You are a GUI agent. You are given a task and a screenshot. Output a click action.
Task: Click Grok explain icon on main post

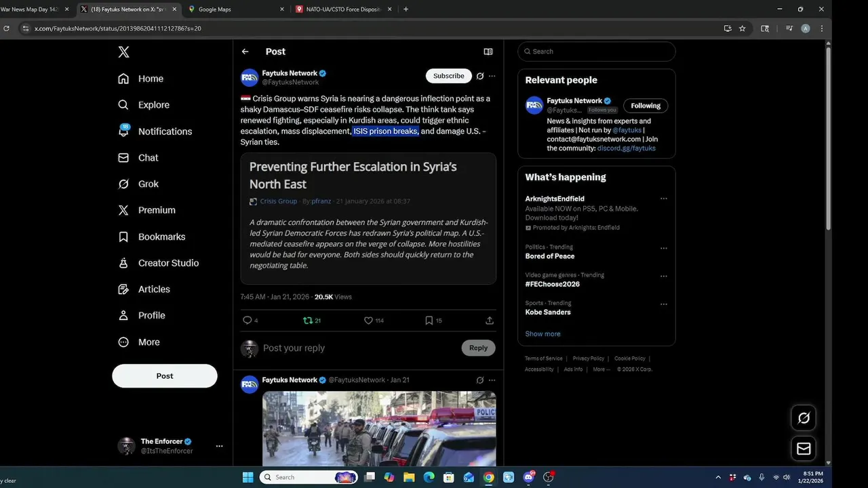click(480, 76)
